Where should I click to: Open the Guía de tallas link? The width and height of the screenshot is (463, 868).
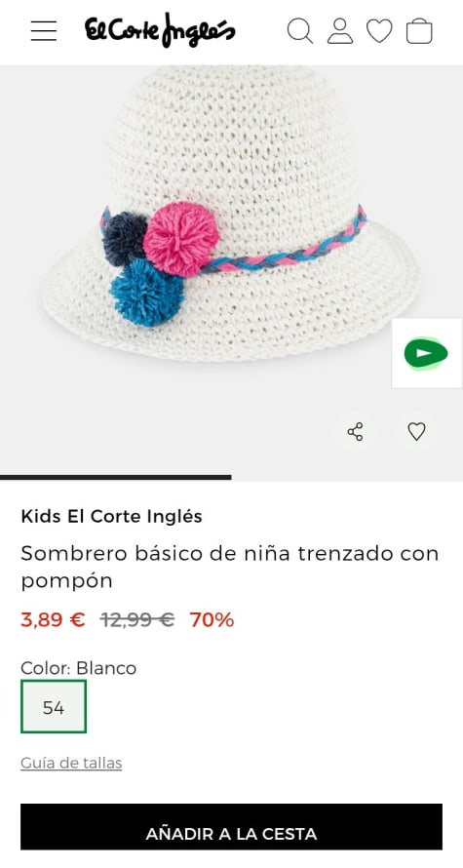[71, 763]
